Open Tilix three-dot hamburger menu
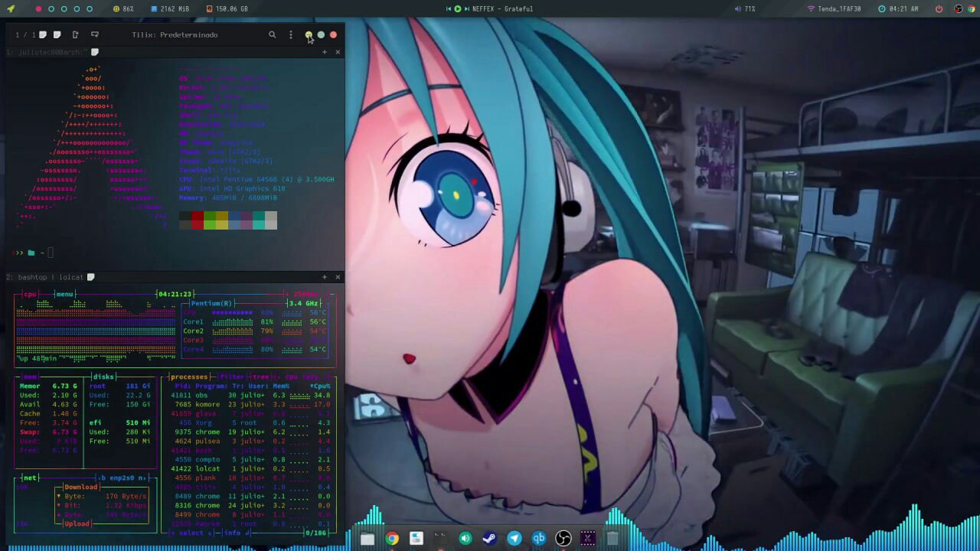Viewport: 980px width, 551px height. pos(290,34)
